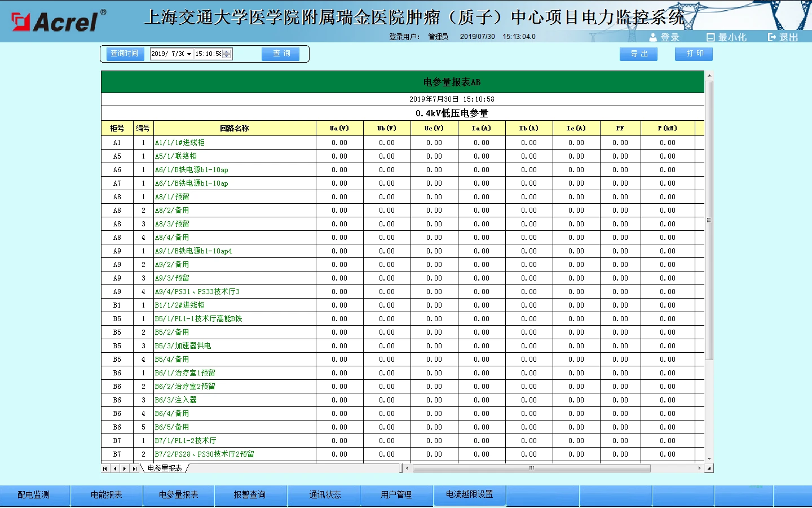Open the 电能报表 menu

(106, 495)
